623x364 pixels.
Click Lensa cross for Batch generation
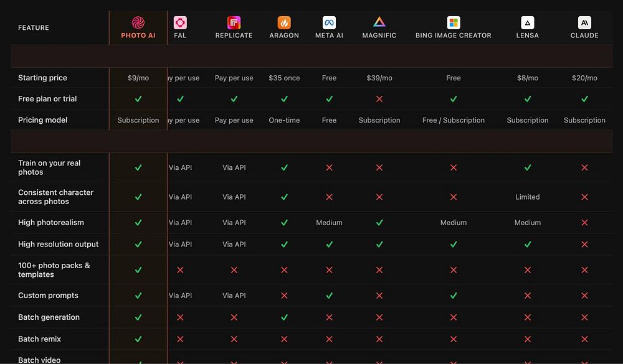pos(528,317)
